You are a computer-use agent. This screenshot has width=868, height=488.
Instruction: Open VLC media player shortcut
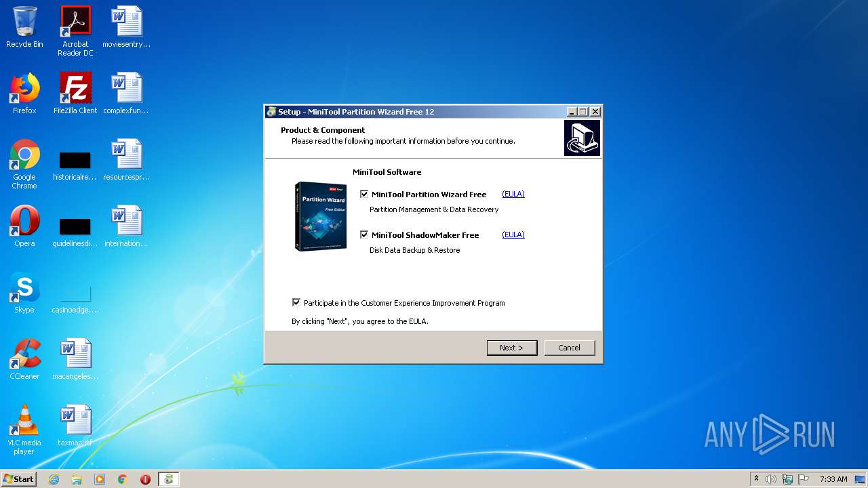[x=24, y=430]
